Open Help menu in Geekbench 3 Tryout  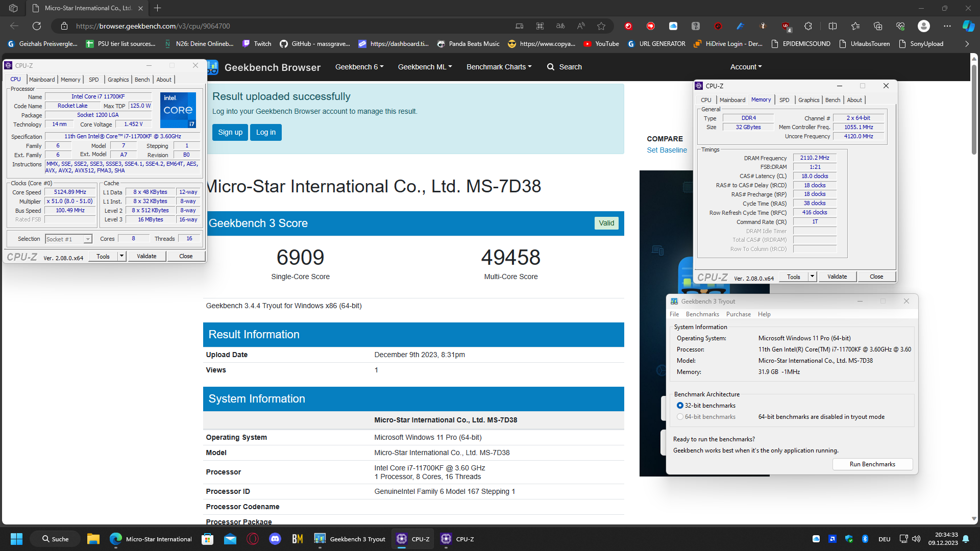(764, 314)
